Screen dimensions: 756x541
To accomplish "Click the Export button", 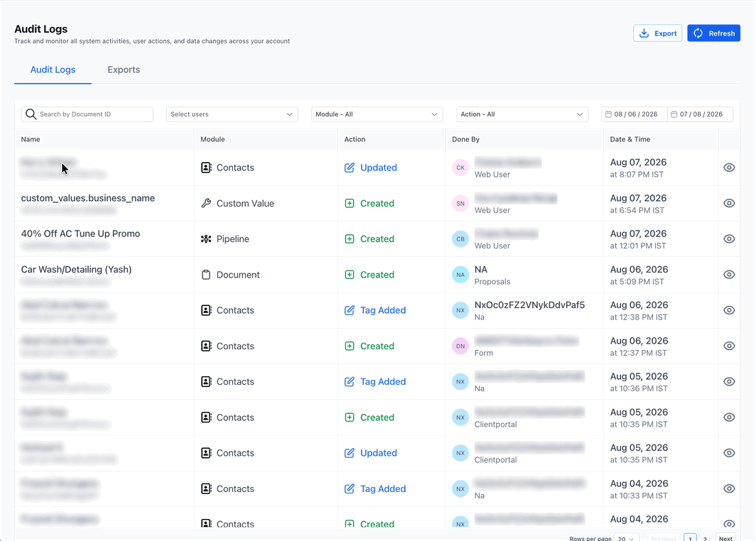I will 658,33.
